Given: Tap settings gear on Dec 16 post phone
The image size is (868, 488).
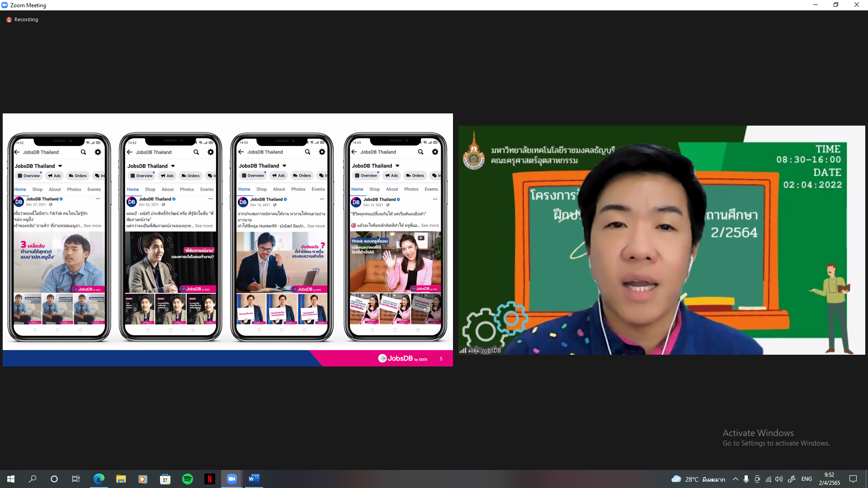Looking at the screenshot, I should pos(322,152).
